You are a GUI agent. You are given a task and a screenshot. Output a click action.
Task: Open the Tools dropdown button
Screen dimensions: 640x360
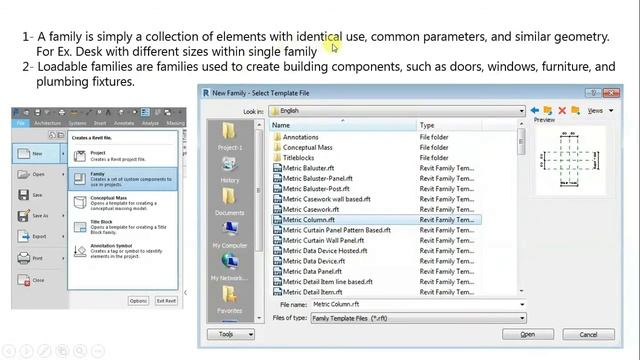click(231, 334)
